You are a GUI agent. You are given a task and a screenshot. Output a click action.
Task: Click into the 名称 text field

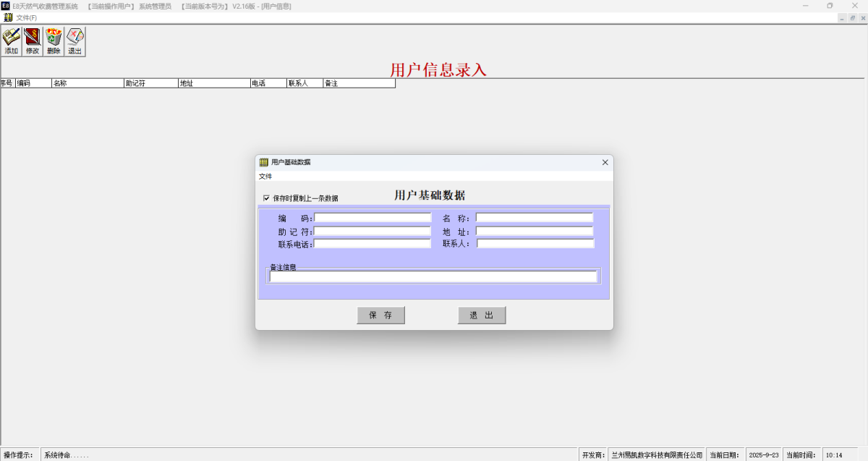tap(534, 217)
